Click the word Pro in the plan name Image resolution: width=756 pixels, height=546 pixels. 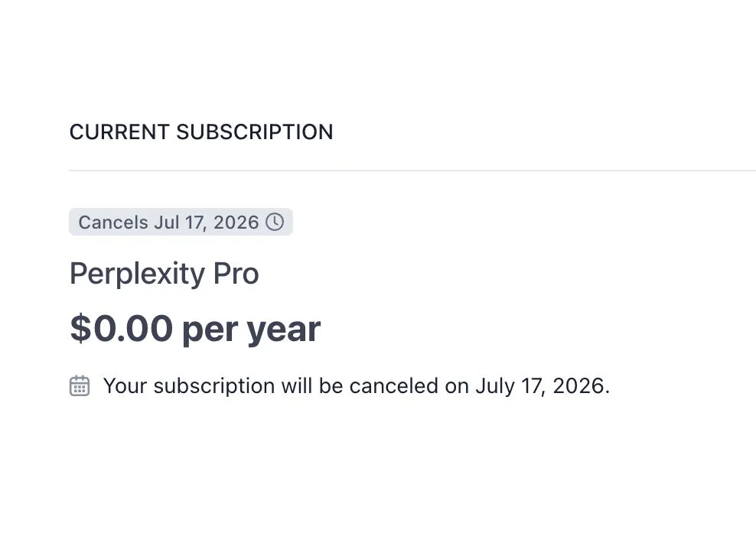coord(236,274)
